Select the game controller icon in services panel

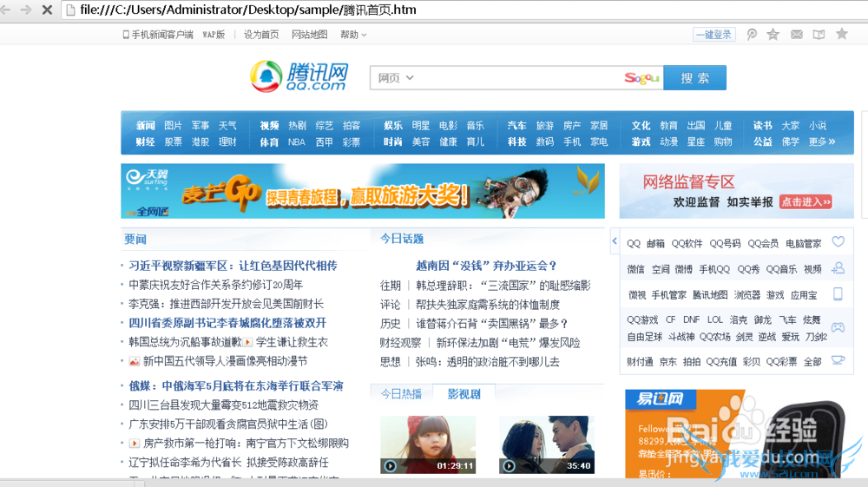click(838, 327)
